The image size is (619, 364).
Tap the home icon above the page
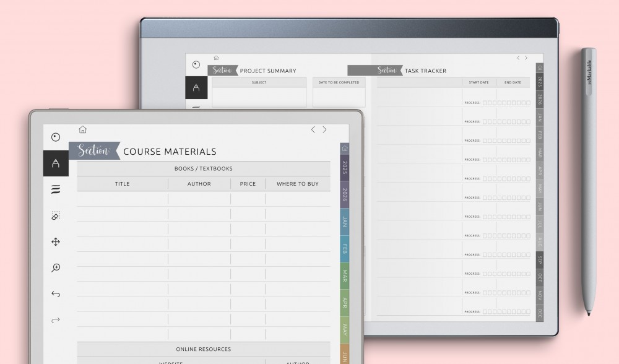point(82,130)
